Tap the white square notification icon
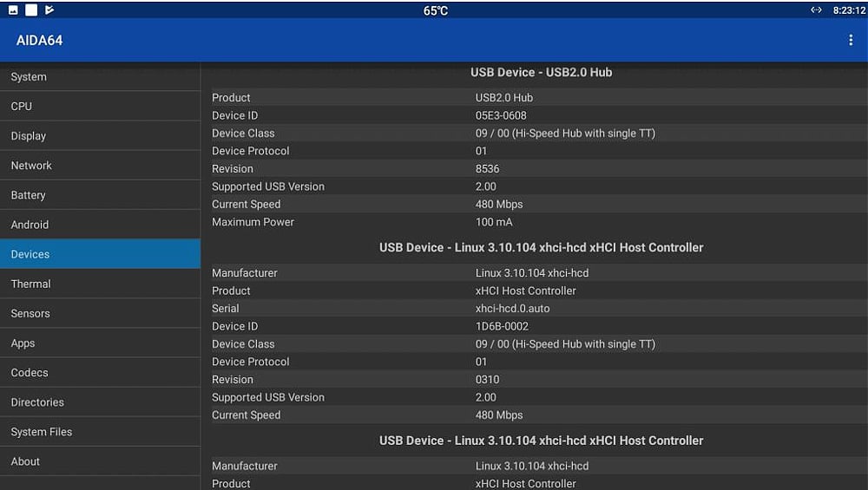868x490 pixels. (x=31, y=10)
